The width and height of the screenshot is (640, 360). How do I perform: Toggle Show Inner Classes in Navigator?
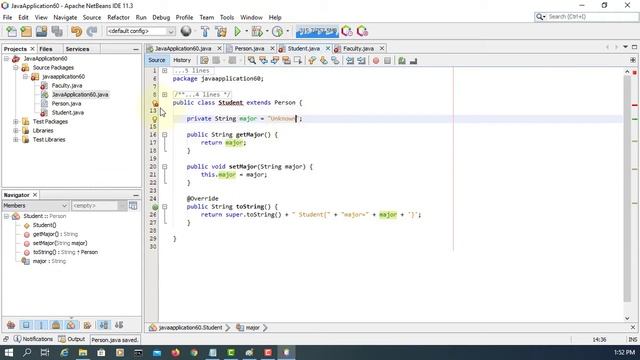pos(71,325)
